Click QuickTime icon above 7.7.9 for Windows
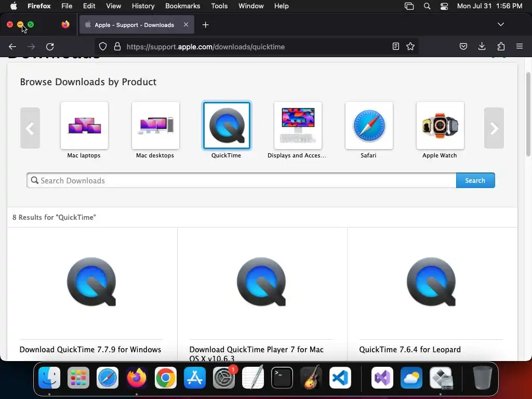 click(91, 282)
